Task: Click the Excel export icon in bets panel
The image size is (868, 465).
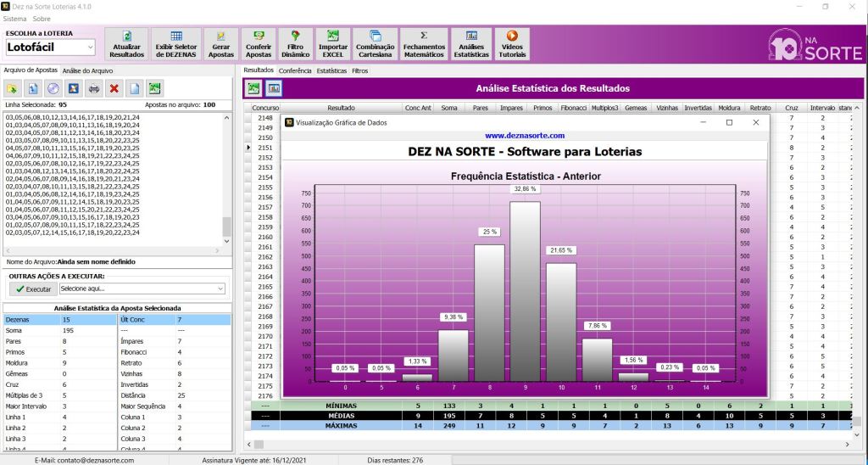Action: click(155, 88)
